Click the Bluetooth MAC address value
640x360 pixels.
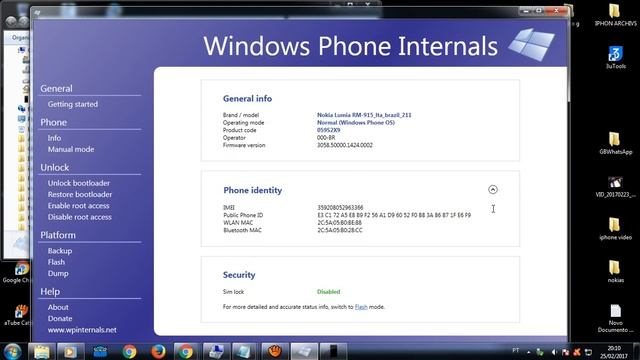[340, 230]
